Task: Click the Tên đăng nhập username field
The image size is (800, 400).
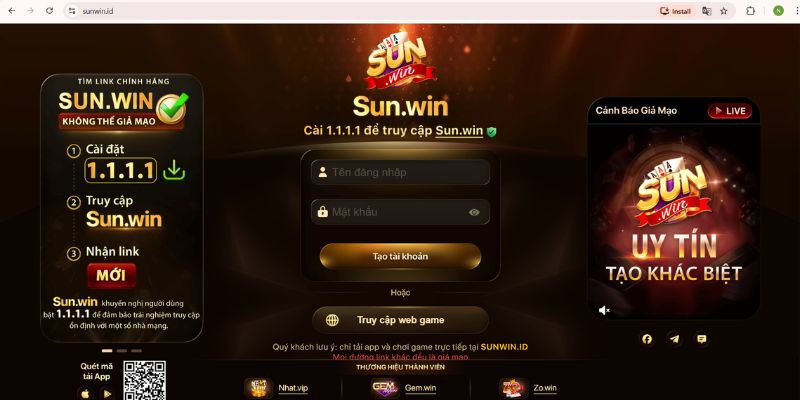Action: 401,172
